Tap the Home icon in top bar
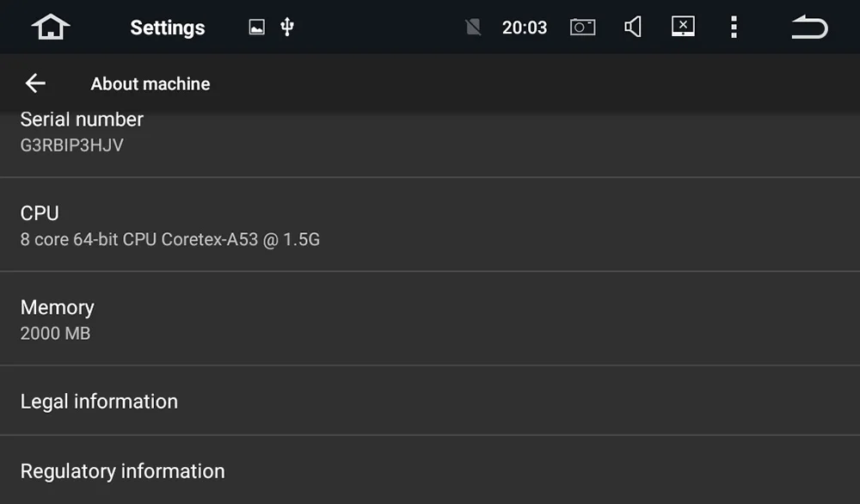Image resolution: width=860 pixels, height=504 pixels. pyautogui.click(x=51, y=28)
